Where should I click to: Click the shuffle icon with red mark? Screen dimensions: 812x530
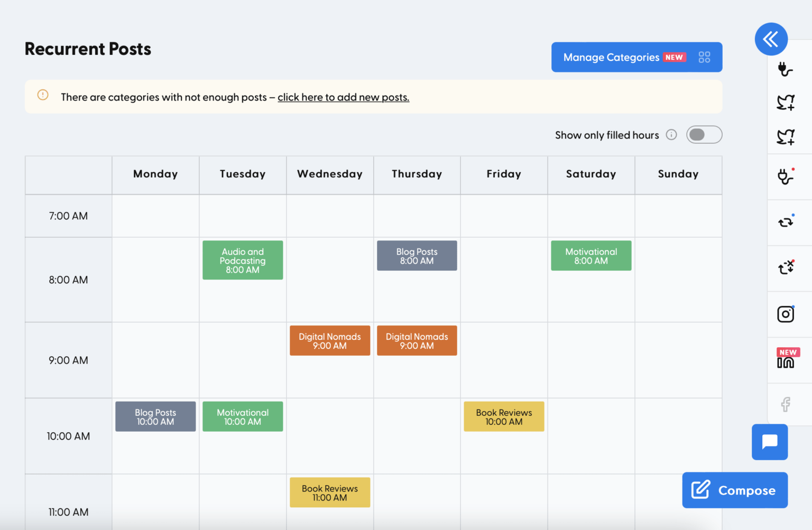click(x=786, y=268)
